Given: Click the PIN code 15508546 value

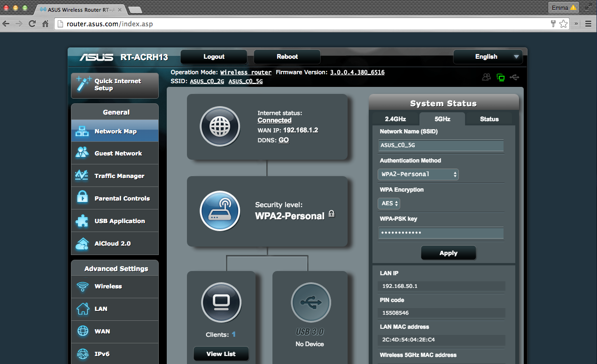Looking at the screenshot, I should point(395,313).
